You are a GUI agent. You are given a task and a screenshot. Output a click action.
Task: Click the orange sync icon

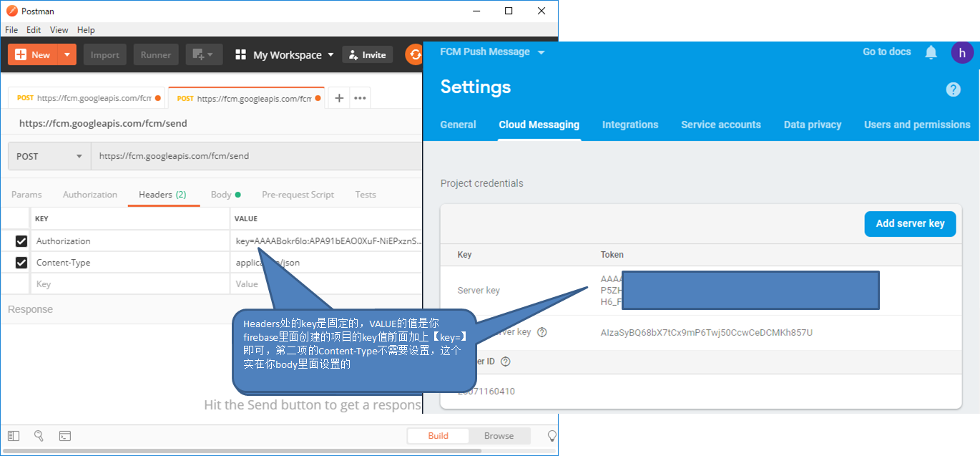click(x=415, y=54)
